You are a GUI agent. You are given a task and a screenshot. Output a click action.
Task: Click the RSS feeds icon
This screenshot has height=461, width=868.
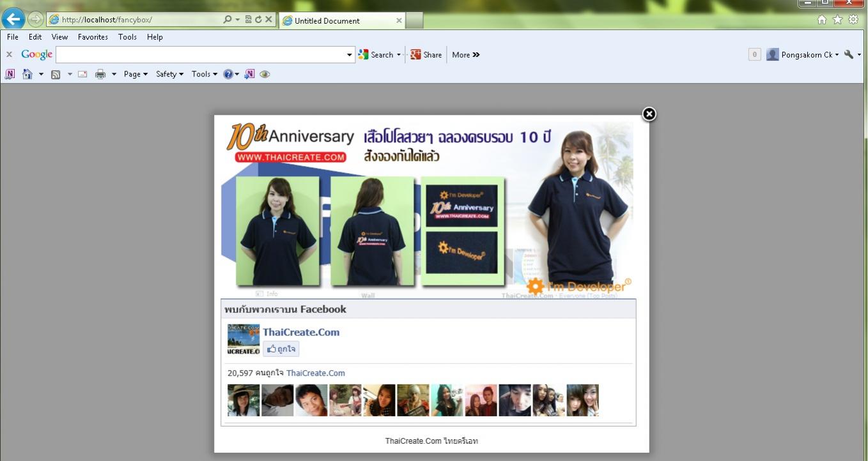56,74
